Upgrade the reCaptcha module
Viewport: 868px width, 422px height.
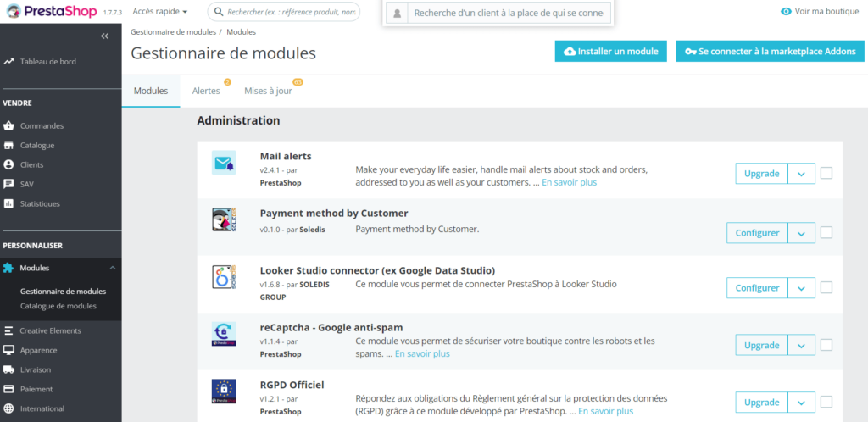[762, 345]
